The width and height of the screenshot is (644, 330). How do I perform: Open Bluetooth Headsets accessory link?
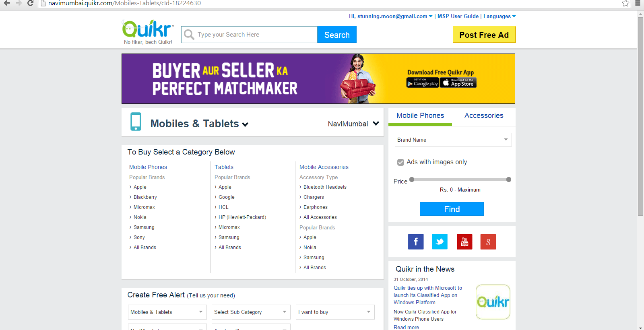(325, 187)
